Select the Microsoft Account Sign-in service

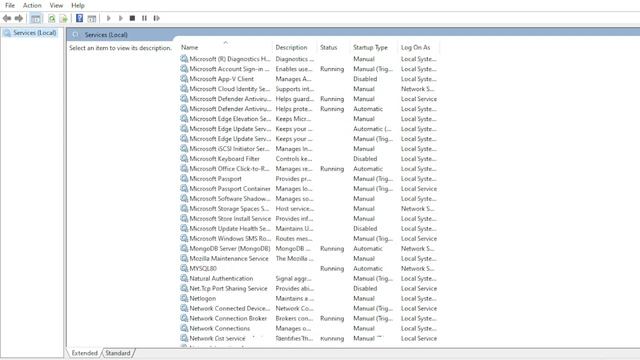(230, 69)
